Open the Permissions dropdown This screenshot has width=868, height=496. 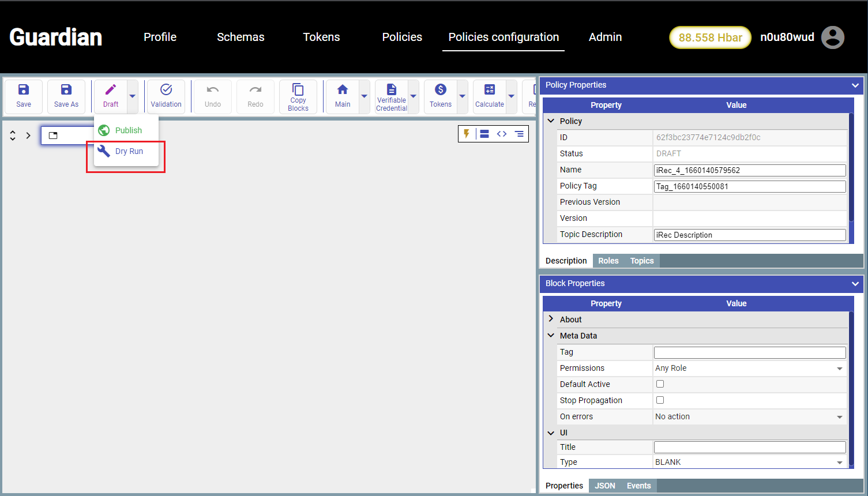(x=750, y=368)
